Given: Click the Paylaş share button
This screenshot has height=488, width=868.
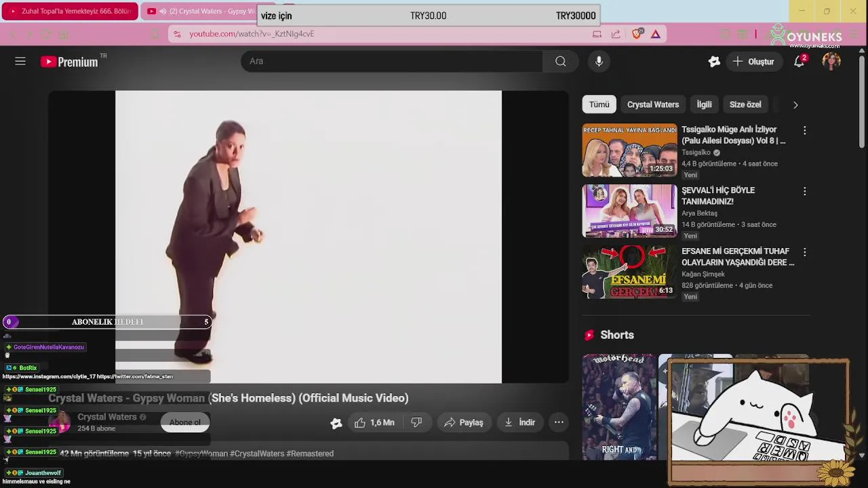Looking at the screenshot, I should (x=464, y=422).
